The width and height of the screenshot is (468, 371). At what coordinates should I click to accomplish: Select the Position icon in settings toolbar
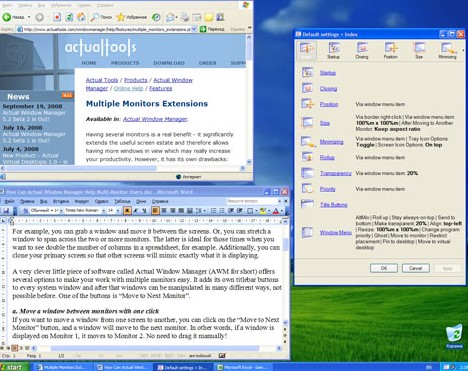tap(390, 51)
